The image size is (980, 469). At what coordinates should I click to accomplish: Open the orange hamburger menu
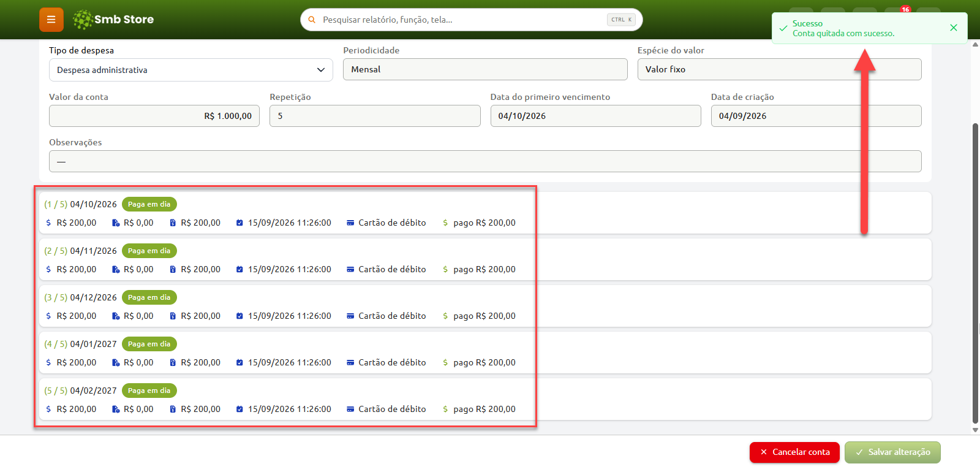pos(51,20)
